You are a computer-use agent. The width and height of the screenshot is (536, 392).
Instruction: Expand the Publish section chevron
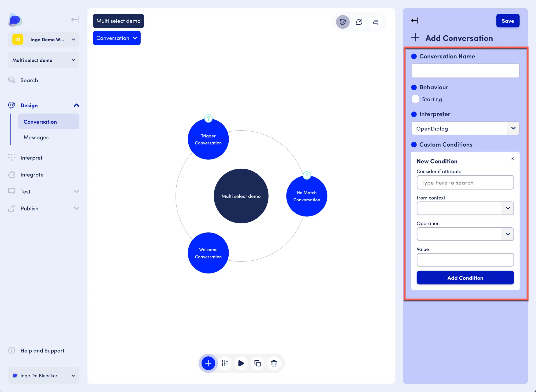76,208
